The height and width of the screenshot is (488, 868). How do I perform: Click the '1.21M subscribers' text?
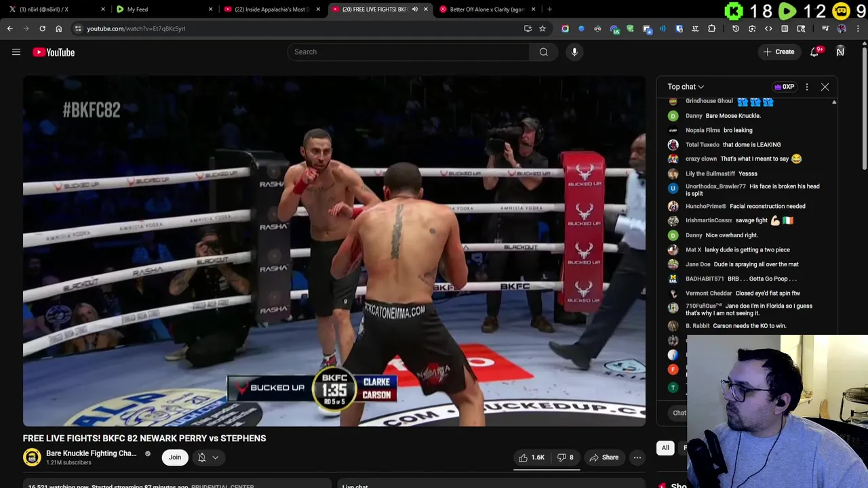click(x=68, y=463)
